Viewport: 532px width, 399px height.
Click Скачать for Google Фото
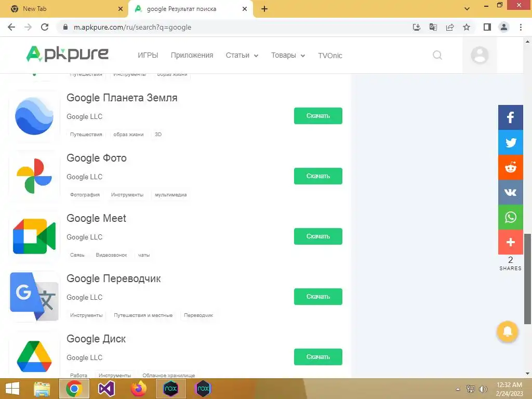pyautogui.click(x=318, y=176)
